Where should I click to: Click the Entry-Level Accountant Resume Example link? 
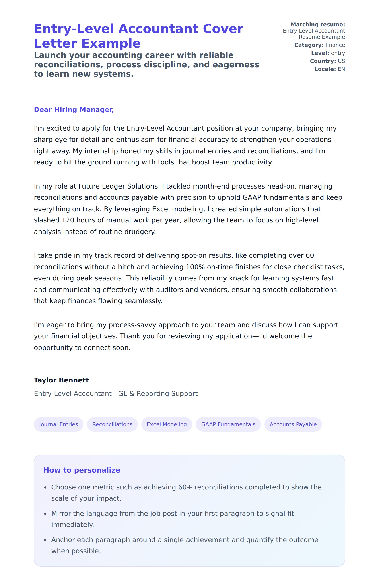(314, 34)
